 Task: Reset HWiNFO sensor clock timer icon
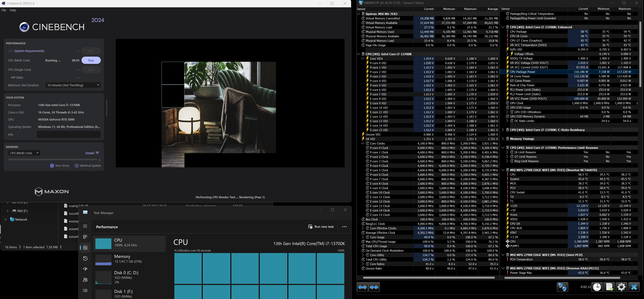597,287
